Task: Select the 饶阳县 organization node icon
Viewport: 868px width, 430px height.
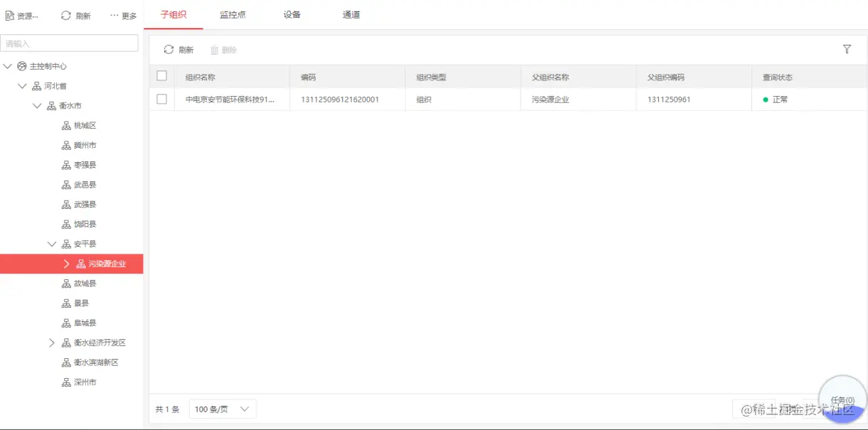Action: click(x=67, y=224)
